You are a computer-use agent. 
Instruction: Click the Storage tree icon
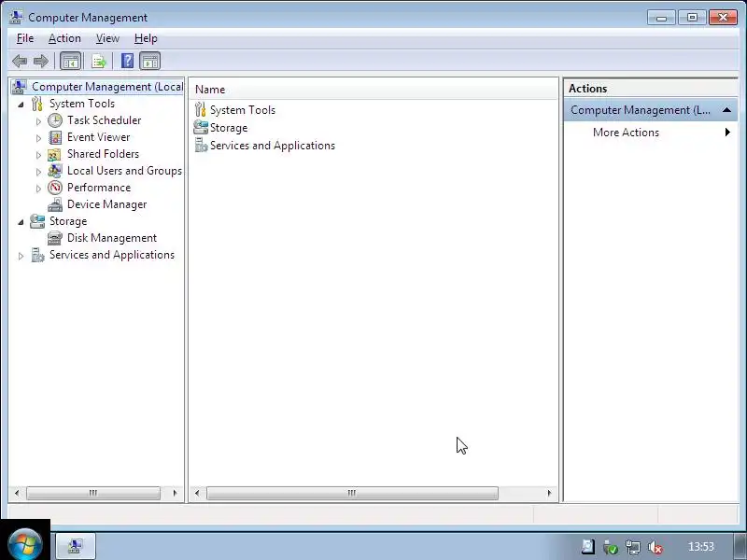coord(37,221)
